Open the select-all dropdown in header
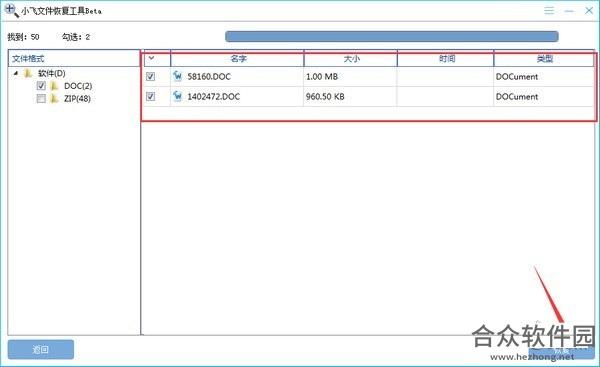Viewport: 600px width, 367px height. tap(152, 58)
